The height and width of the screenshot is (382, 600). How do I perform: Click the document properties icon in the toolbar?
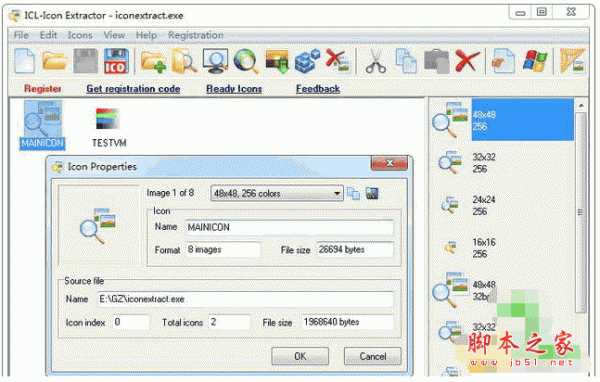[503, 61]
